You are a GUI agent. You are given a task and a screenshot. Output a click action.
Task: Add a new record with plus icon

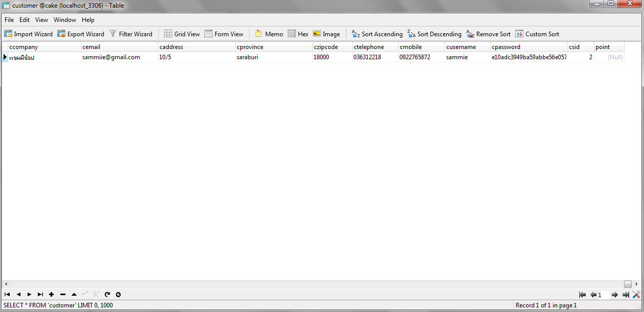(52, 295)
